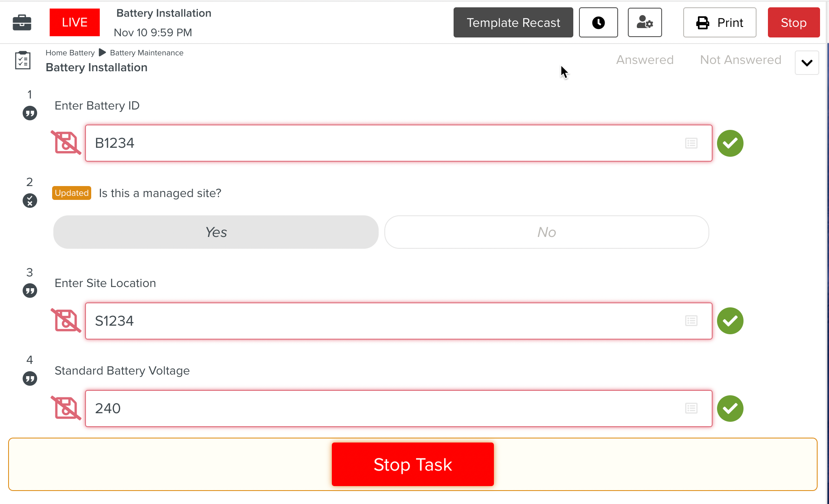Open the clock history button
829x504 pixels.
pyautogui.click(x=598, y=22)
